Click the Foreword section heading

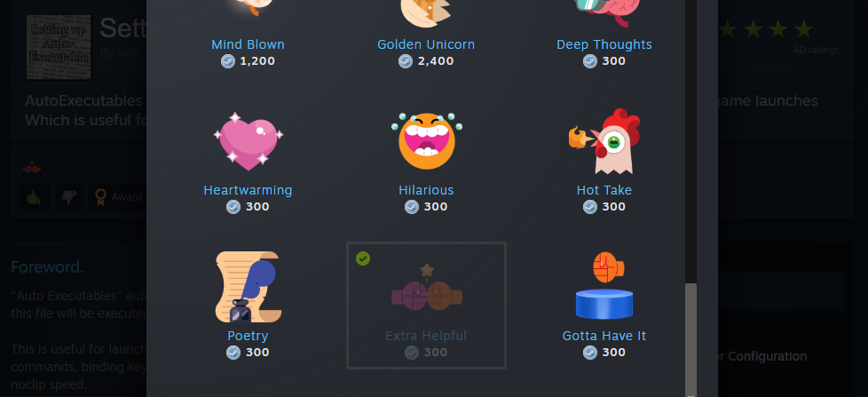[x=48, y=266]
